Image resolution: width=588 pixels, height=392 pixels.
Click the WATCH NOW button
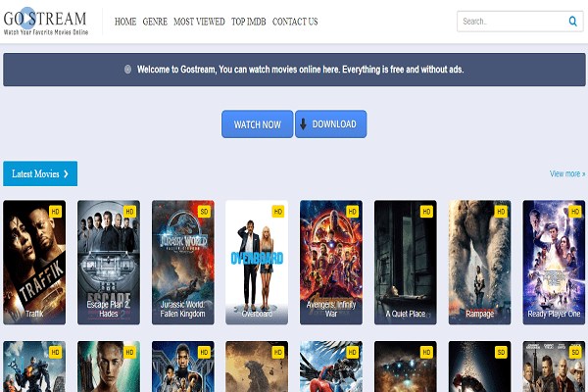(257, 124)
